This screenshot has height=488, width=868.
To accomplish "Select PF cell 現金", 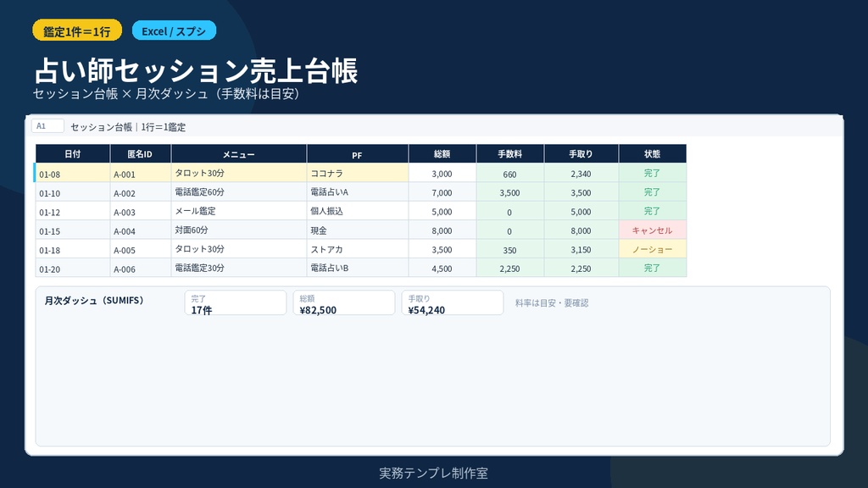I will point(358,230).
